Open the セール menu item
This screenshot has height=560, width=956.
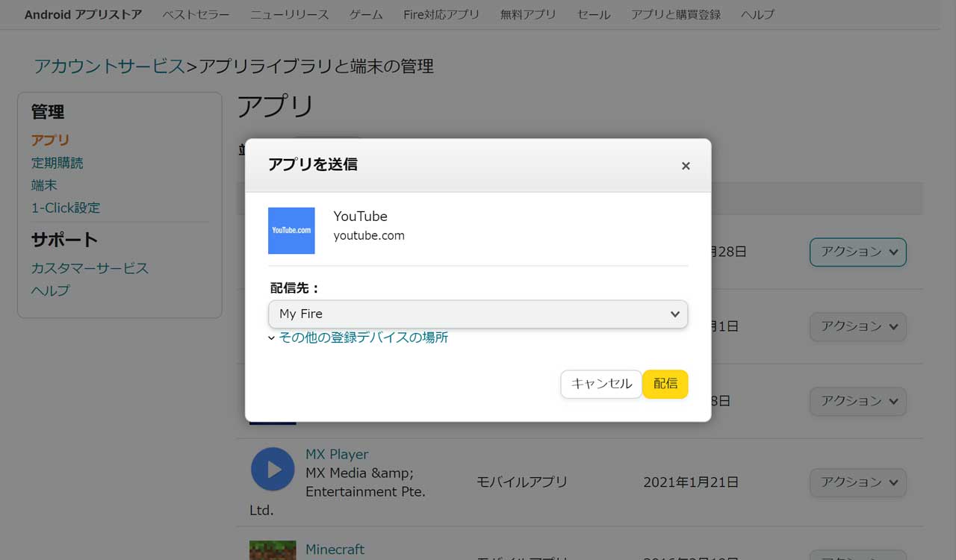point(594,14)
